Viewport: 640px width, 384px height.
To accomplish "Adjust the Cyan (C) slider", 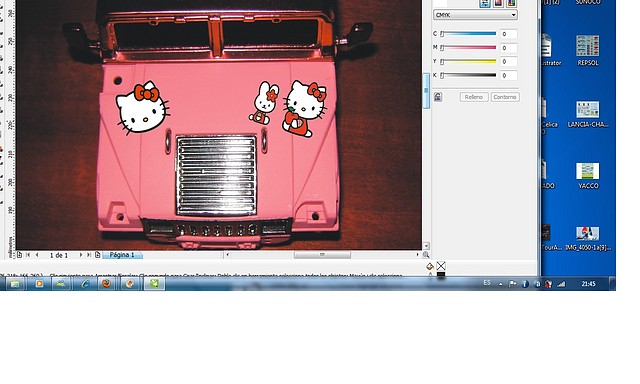I will tap(469, 34).
